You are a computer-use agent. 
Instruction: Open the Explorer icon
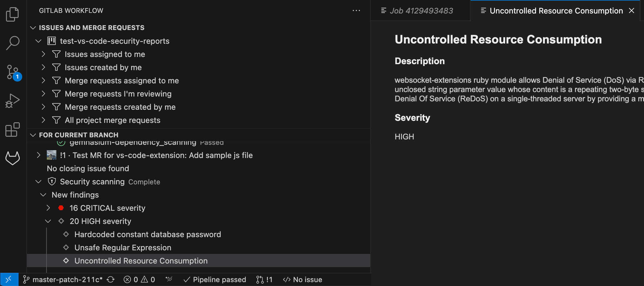(12, 14)
